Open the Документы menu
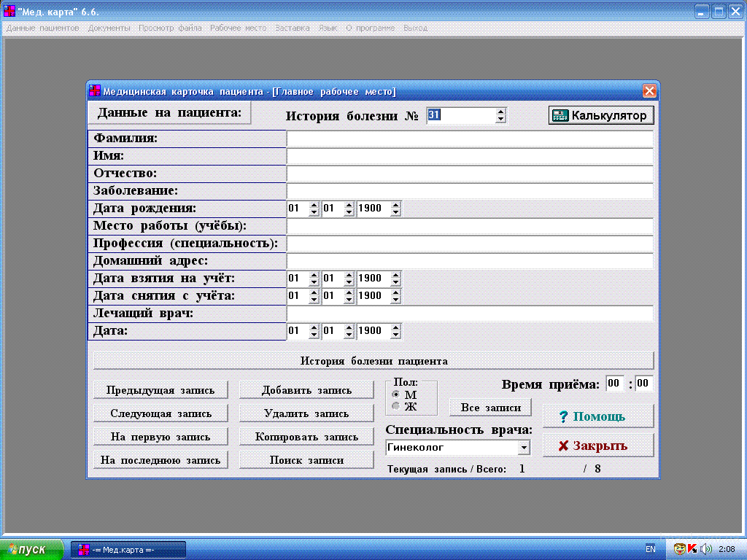 [x=109, y=28]
